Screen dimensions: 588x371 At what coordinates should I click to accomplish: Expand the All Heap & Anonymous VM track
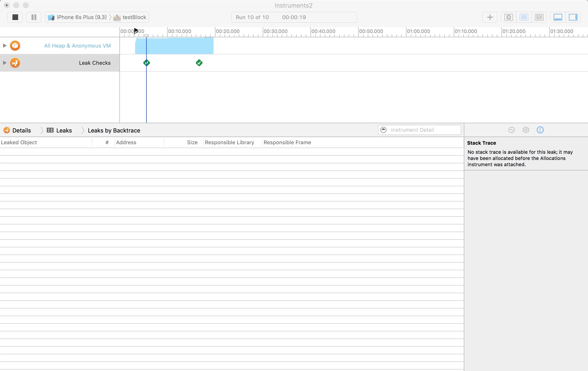(4, 46)
